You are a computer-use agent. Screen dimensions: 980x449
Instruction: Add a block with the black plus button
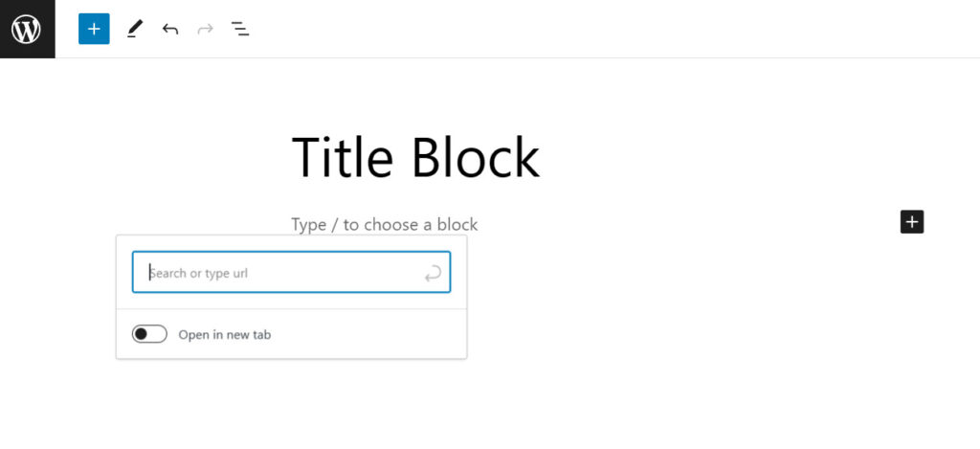pos(912,222)
